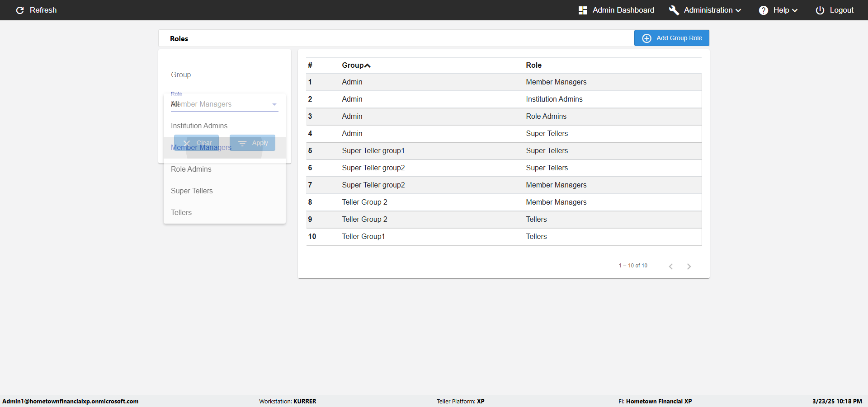Go to next page of roles table
Image resolution: width=868 pixels, height=407 pixels.
(689, 266)
